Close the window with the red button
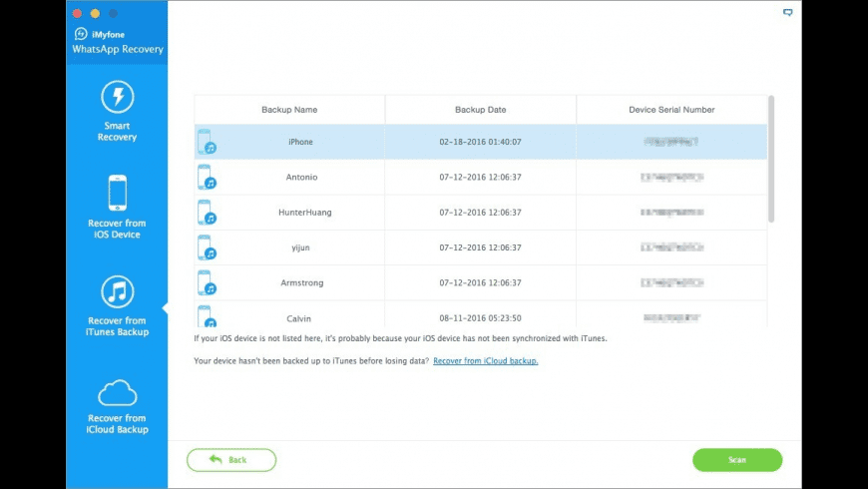 pos(77,13)
